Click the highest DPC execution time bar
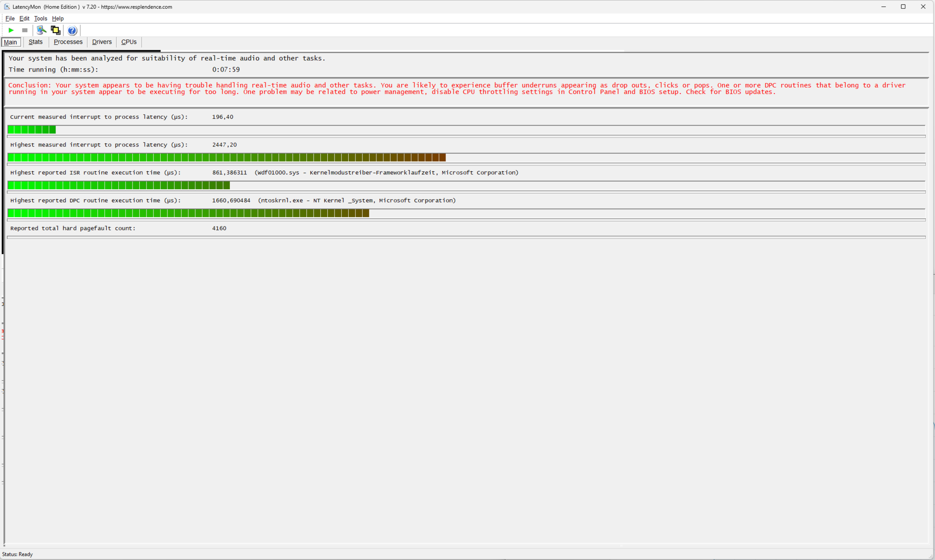This screenshot has height=560, width=935. click(188, 213)
